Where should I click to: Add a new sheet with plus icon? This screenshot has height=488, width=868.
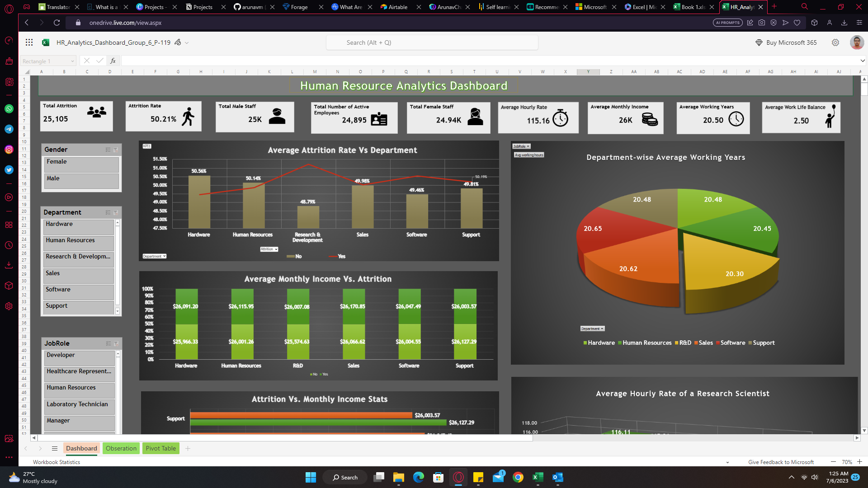tap(188, 448)
